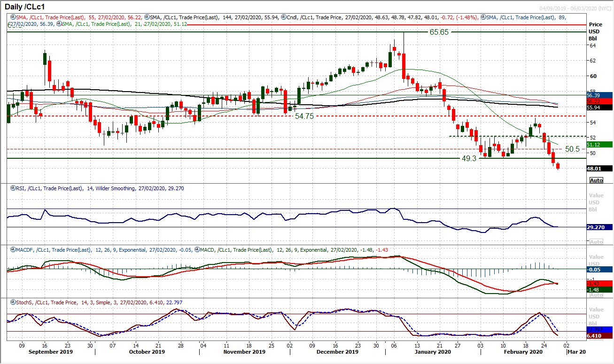
Task: Click the green 51.12 SMA value tag
Action: point(600,145)
